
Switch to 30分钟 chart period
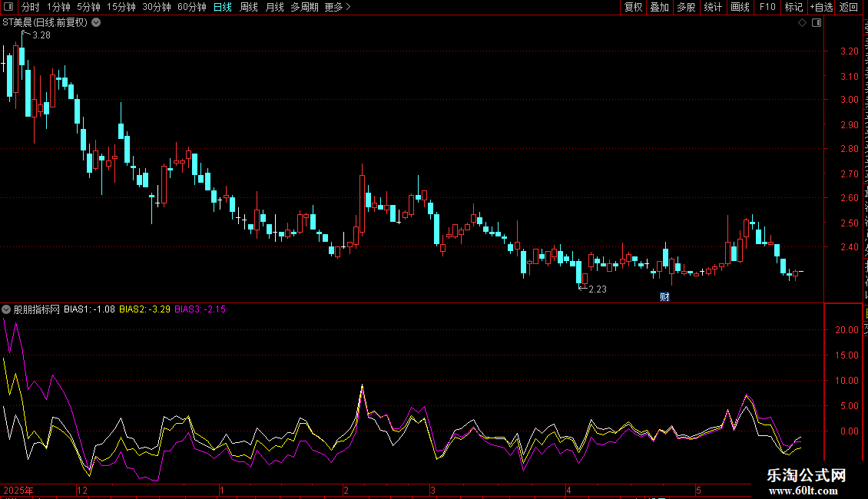pyautogui.click(x=156, y=7)
